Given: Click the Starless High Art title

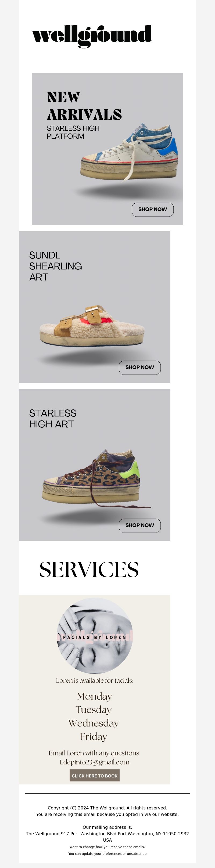Looking at the screenshot, I should coord(53,419).
